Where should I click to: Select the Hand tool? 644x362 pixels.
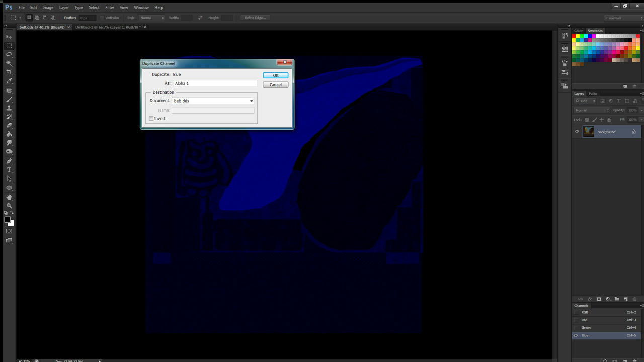coord(9,197)
